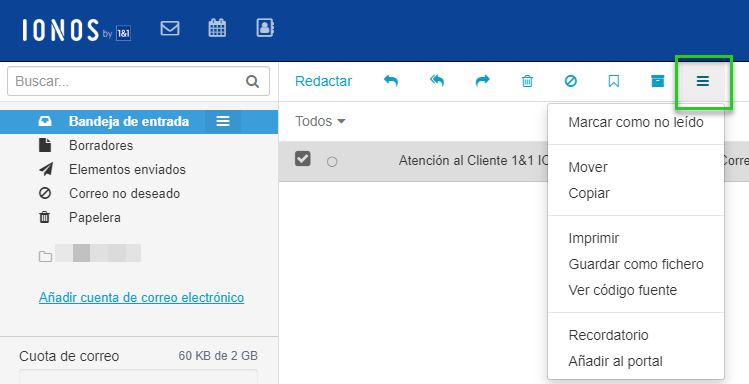The height and width of the screenshot is (384, 749).
Task: Select Marcar como no leído
Action: (x=636, y=122)
